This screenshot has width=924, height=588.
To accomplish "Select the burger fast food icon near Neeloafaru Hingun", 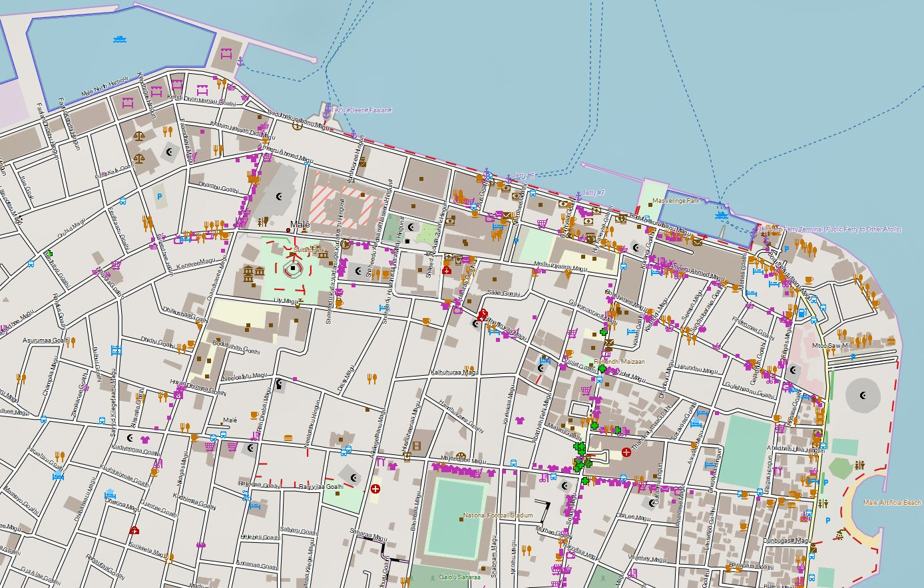I will (x=288, y=438).
